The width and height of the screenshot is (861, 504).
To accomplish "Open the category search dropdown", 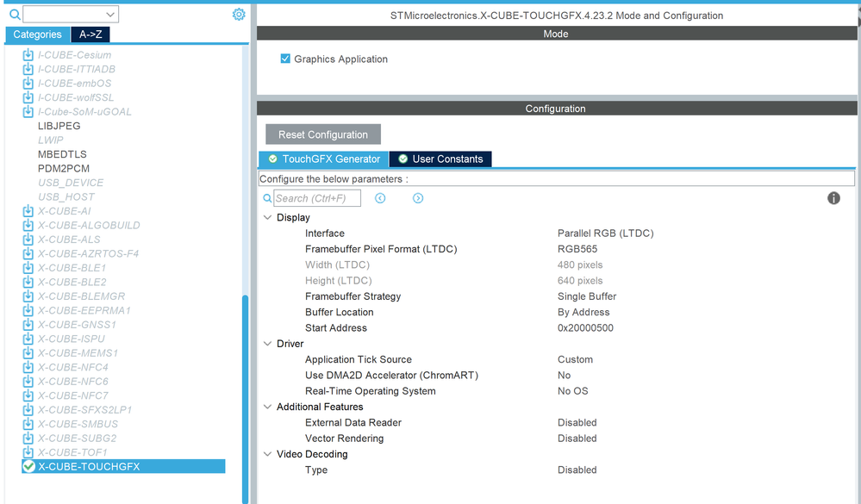I will [110, 15].
